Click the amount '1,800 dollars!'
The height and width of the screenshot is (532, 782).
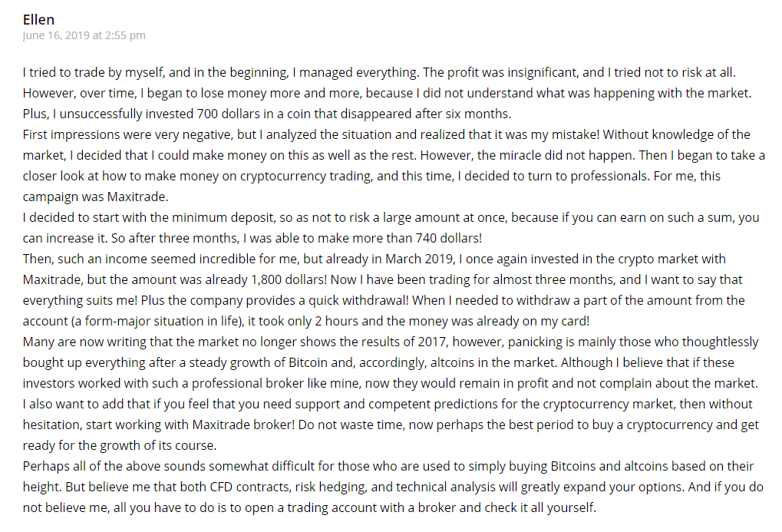click(x=289, y=279)
